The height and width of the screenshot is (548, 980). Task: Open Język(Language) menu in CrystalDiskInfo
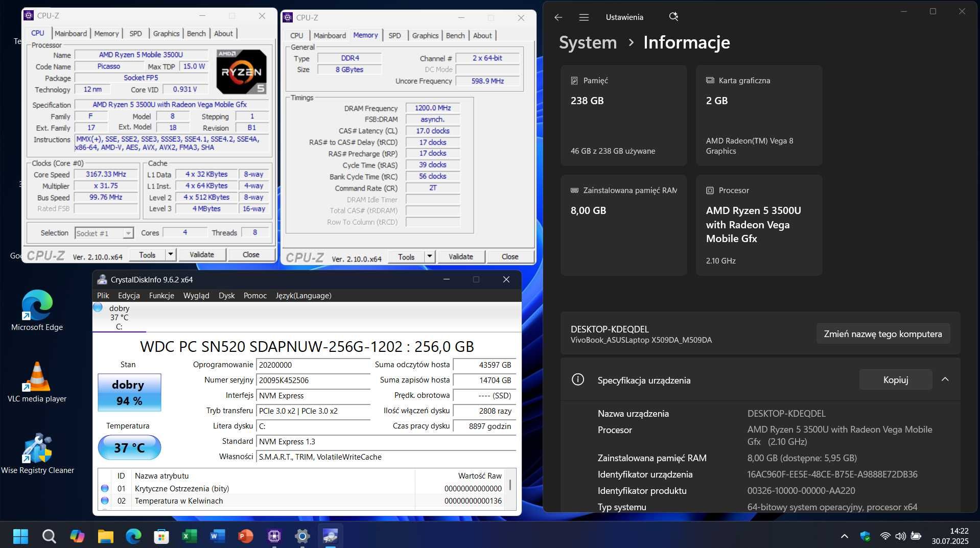(x=304, y=295)
